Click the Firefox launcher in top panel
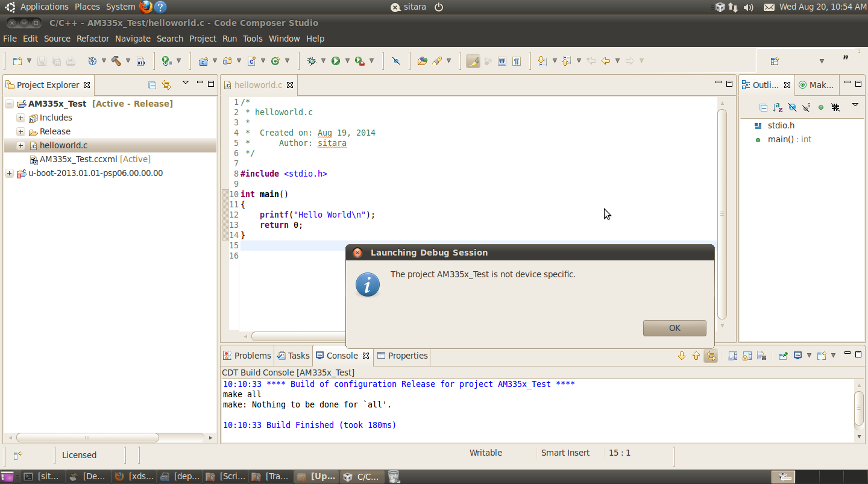Viewport: 868px width, 484px height. tap(146, 7)
